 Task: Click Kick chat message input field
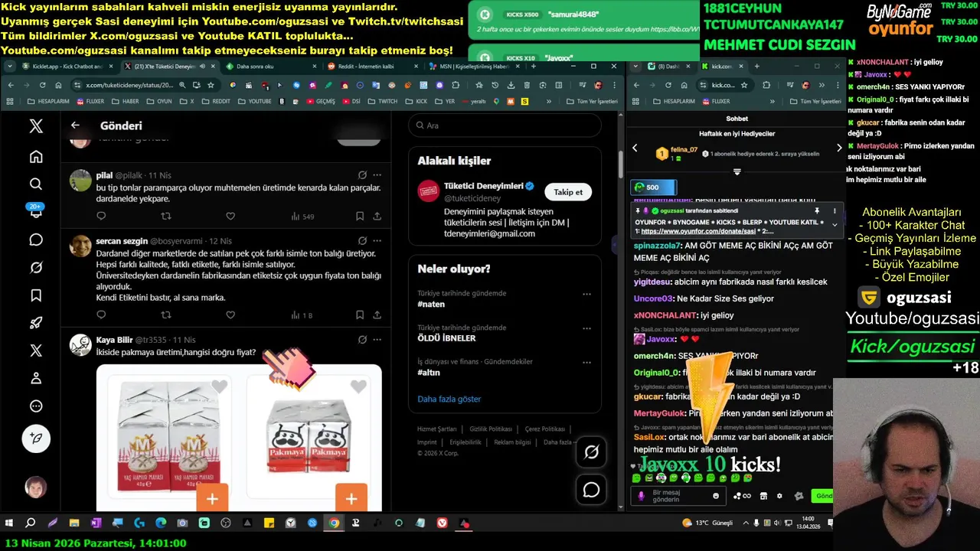[679, 496]
